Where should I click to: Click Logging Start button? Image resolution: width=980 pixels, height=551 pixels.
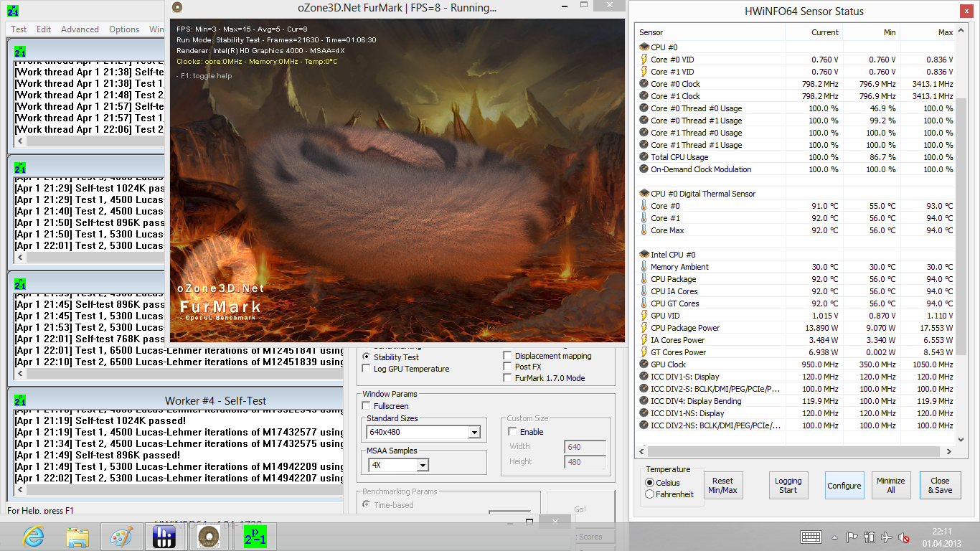pyautogui.click(x=788, y=486)
